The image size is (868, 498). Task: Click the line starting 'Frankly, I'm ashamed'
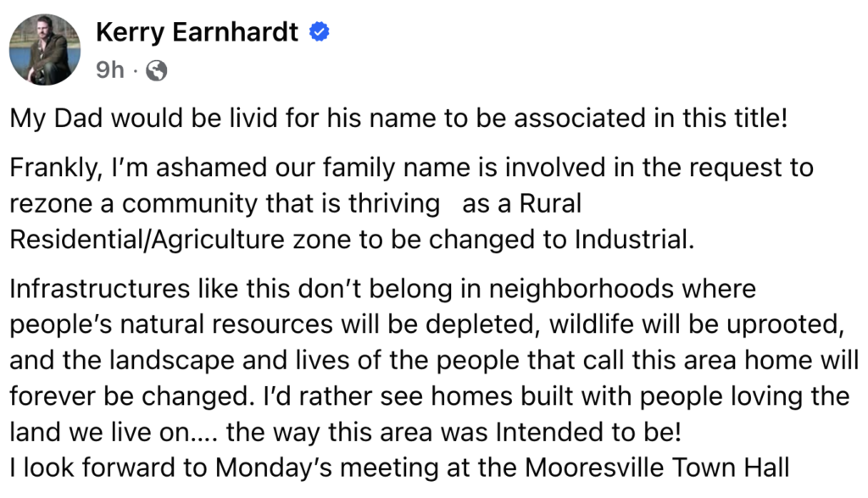[x=411, y=168]
